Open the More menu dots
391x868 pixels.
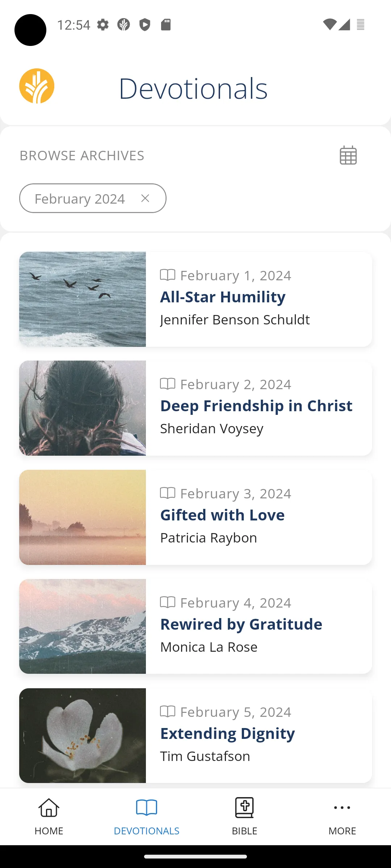point(342,808)
